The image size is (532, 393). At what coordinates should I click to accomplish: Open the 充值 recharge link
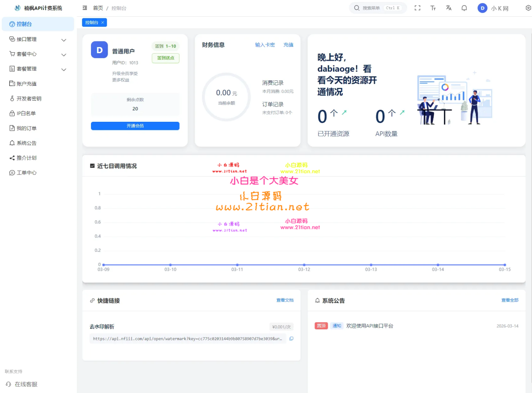pos(288,45)
